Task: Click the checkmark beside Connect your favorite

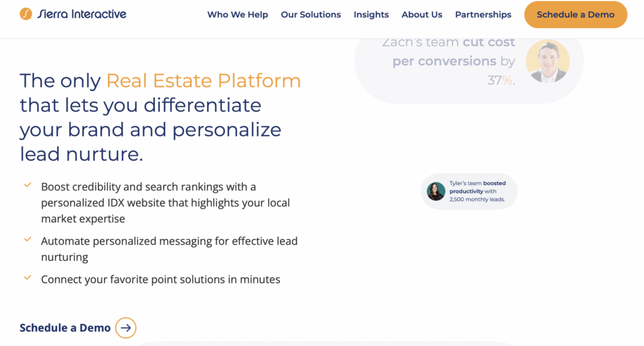Action: coord(28,278)
